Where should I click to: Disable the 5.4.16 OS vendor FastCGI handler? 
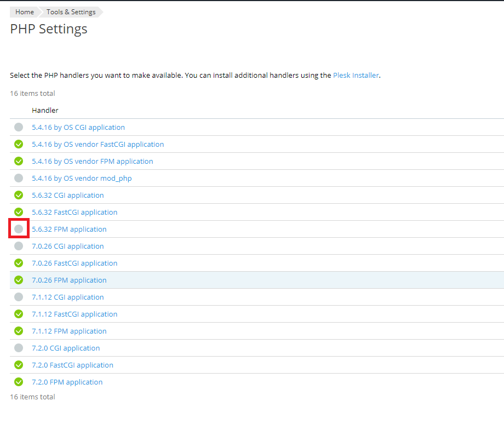tap(19, 144)
